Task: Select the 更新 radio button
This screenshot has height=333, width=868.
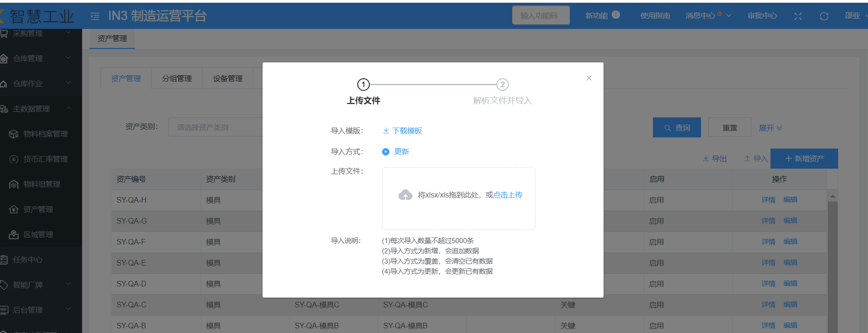Action: [386, 152]
